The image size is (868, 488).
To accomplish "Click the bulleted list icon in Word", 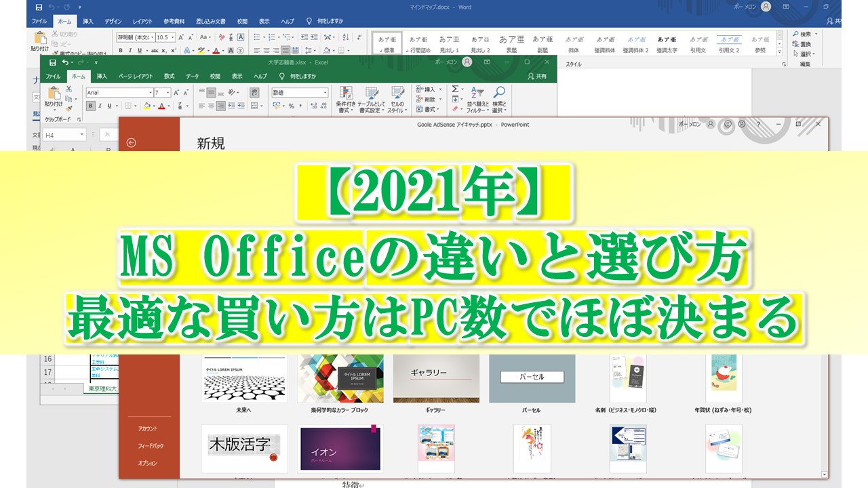I will coord(256,37).
